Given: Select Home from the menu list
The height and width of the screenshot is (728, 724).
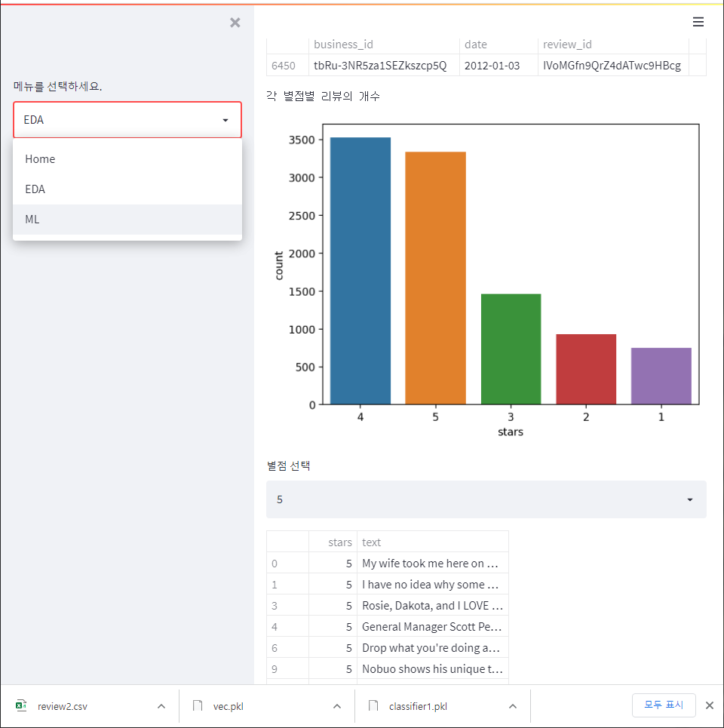Looking at the screenshot, I should pyautogui.click(x=127, y=159).
